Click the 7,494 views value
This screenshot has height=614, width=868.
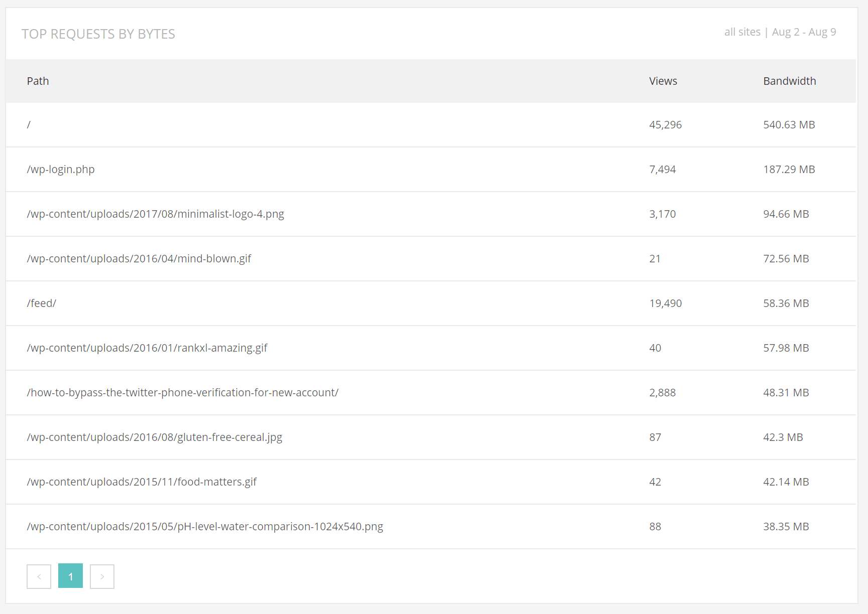[662, 170]
